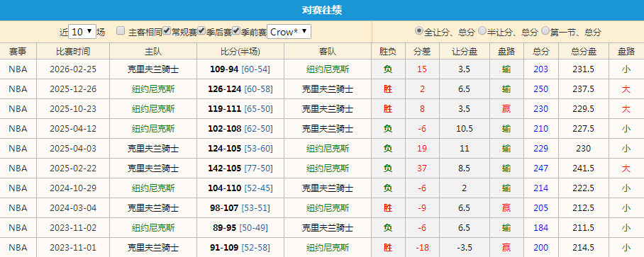Open away team 纽约尼克斯 in the 2023-11-01 row
644x257 pixels.
coord(328,248)
